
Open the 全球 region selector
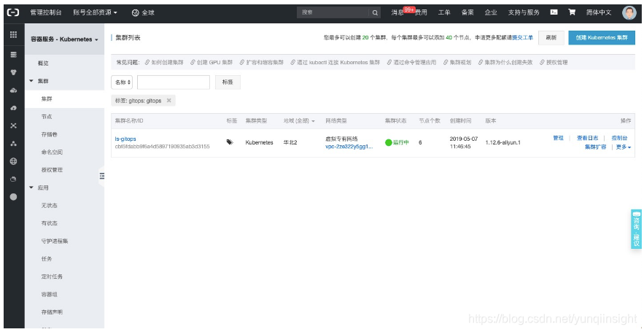(x=143, y=12)
